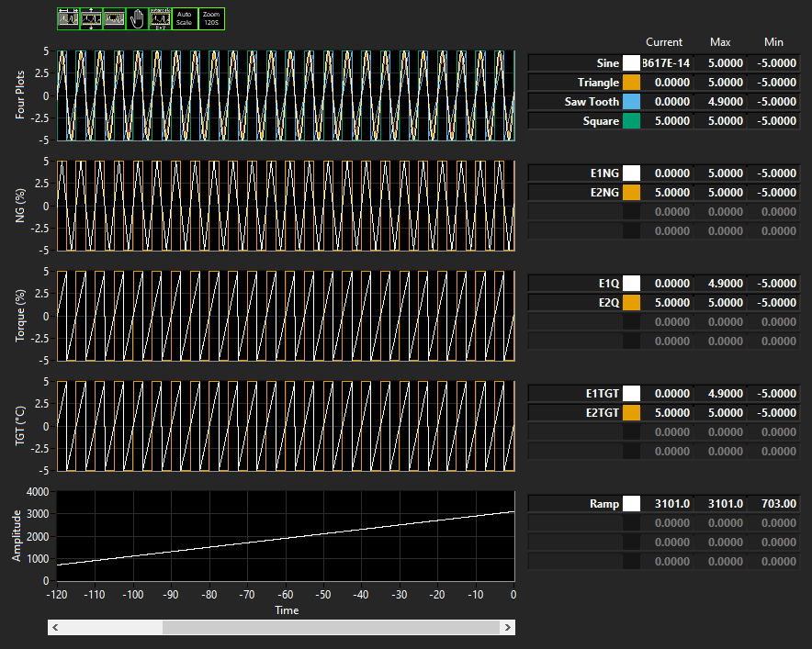The image size is (812, 649).
Task: Click the scrollbar right arrow
Action: coord(508,627)
